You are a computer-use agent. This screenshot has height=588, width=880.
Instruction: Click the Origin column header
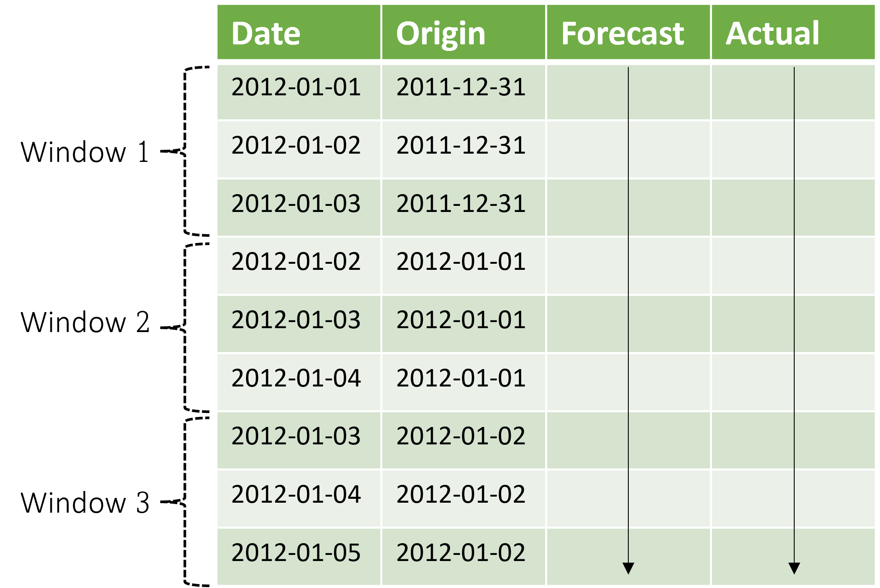click(440, 32)
